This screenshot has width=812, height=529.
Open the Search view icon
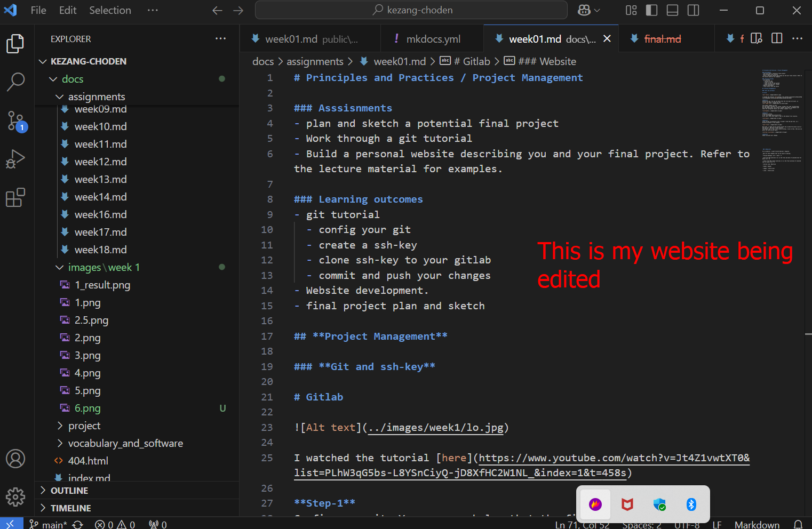pyautogui.click(x=15, y=82)
